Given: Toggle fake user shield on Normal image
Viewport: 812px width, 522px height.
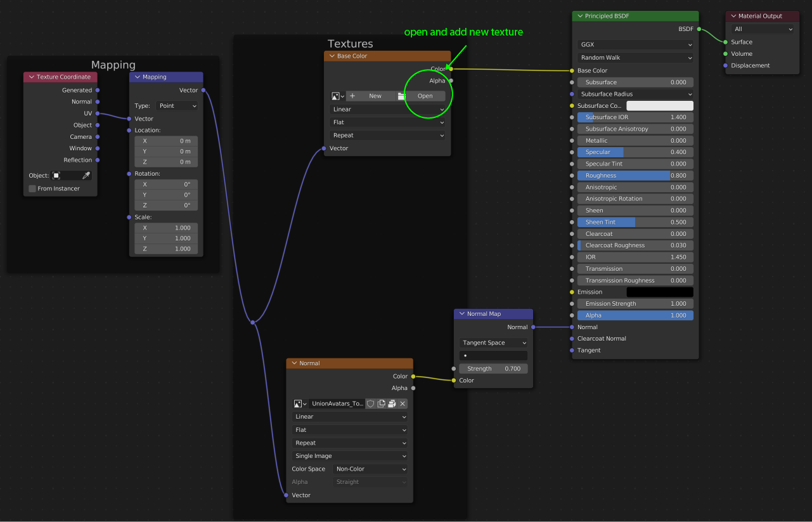Looking at the screenshot, I should click(371, 403).
